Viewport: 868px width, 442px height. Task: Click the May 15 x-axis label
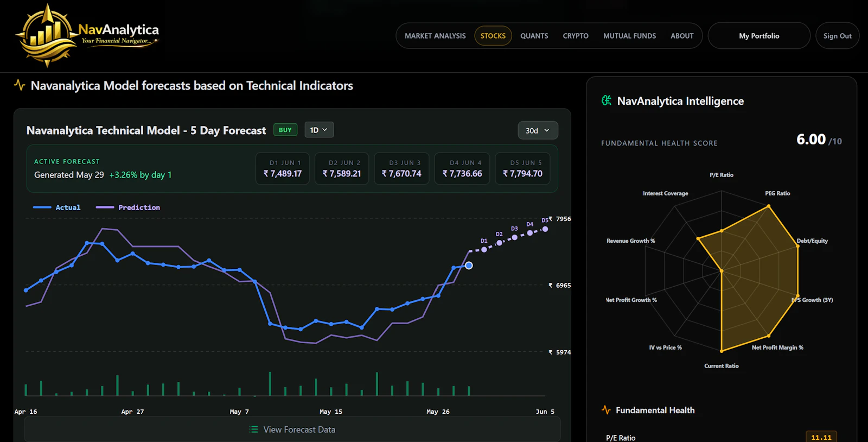331,412
